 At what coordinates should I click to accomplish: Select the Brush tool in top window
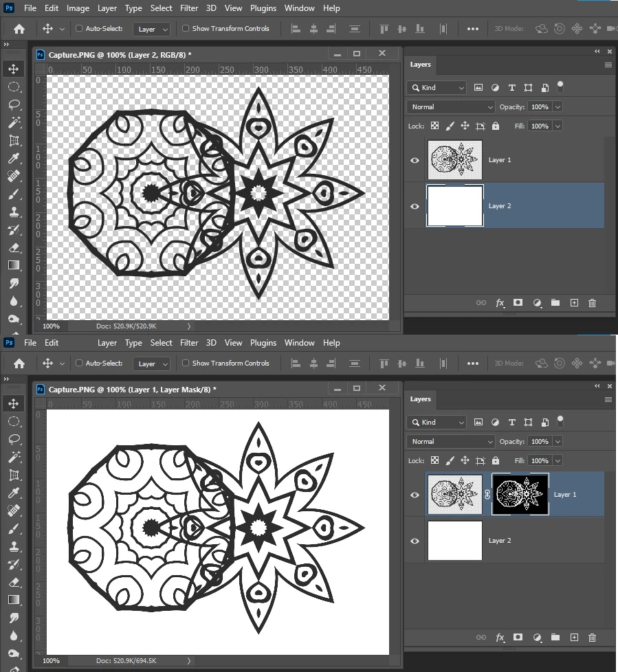[x=14, y=194]
